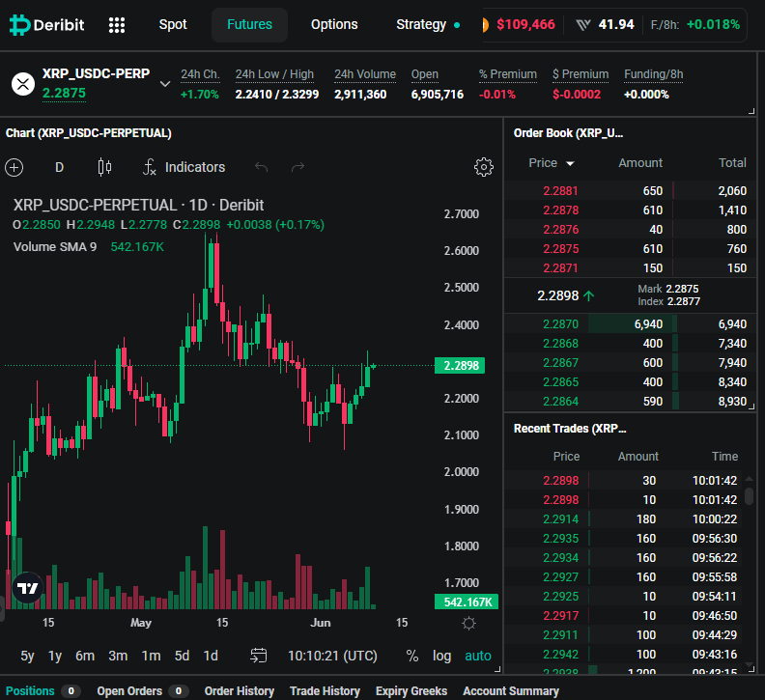Switch to the Options tab
Viewport: 765px width, 700px height.
click(x=334, y=24)
